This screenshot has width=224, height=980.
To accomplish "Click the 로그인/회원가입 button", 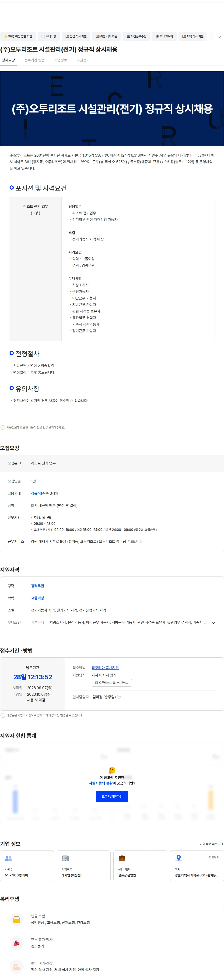I will pyautogui.click(x=112, y=796).
